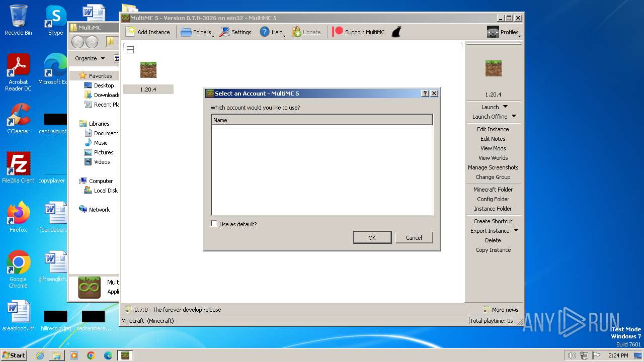
Task: Click the 2:24 PM system clock
Action: [x=618, y=355]
